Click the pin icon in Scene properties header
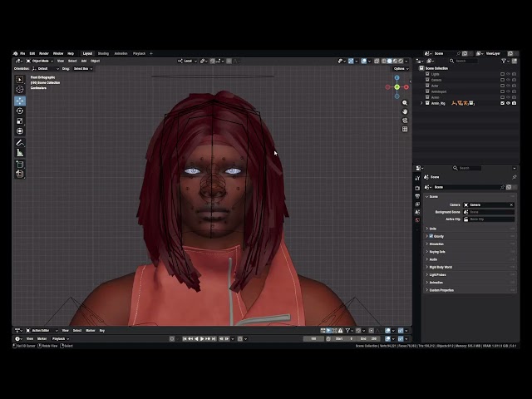 pos(515,177)
